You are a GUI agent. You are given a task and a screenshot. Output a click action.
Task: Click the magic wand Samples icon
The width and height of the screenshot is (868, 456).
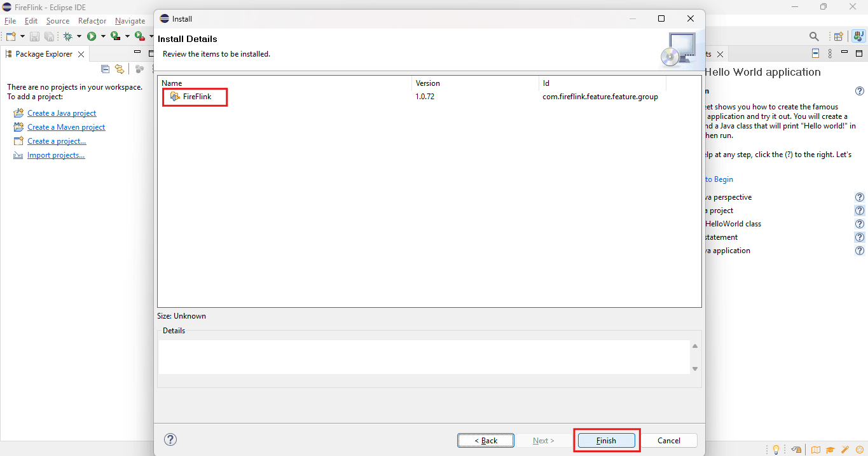(845, 450)
